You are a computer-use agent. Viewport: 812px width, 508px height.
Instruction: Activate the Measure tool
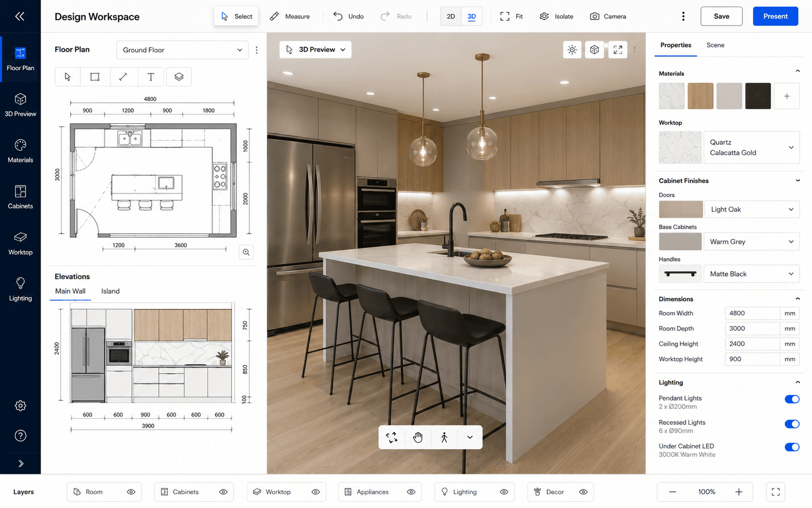[290, 16]
